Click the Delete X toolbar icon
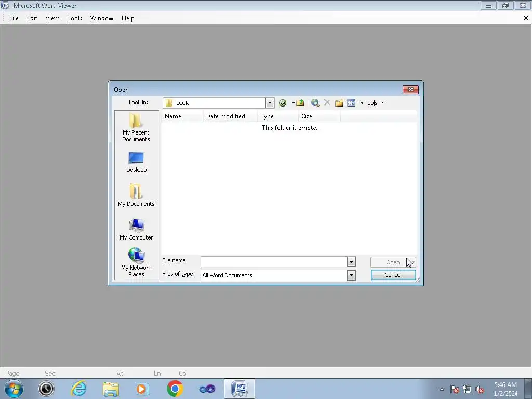This screenshot has height=399, width=532. [x=327, y=102]
